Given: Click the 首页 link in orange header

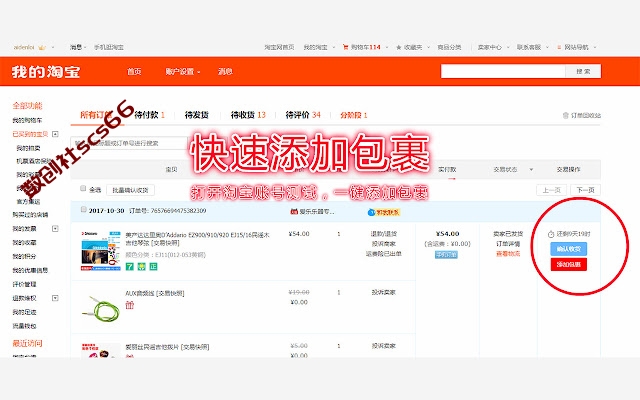Looking at the screenshot, I should (x=134, y=72).
